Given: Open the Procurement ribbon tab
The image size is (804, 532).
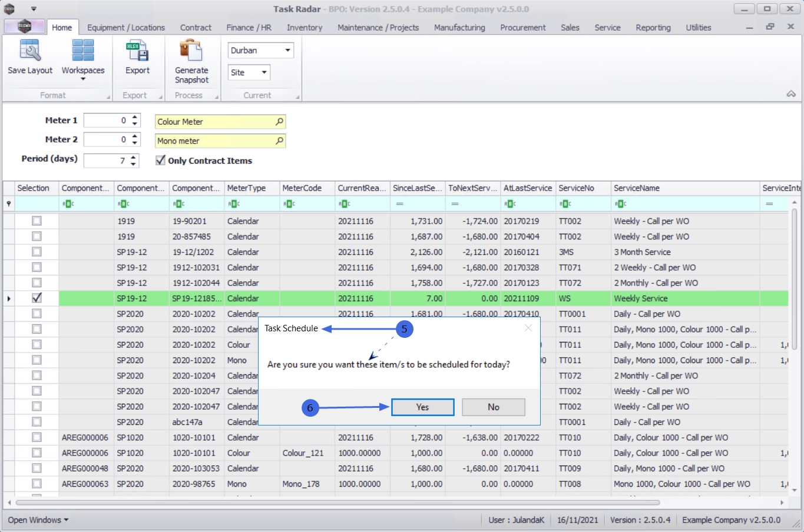Looking at the screenshot, I should point(522,28).
